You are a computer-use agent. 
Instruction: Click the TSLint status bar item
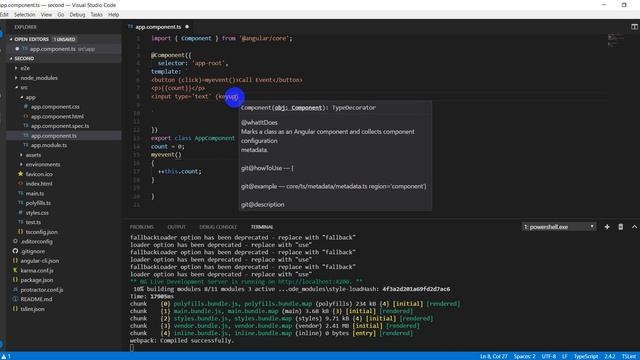tap(629, 356)
